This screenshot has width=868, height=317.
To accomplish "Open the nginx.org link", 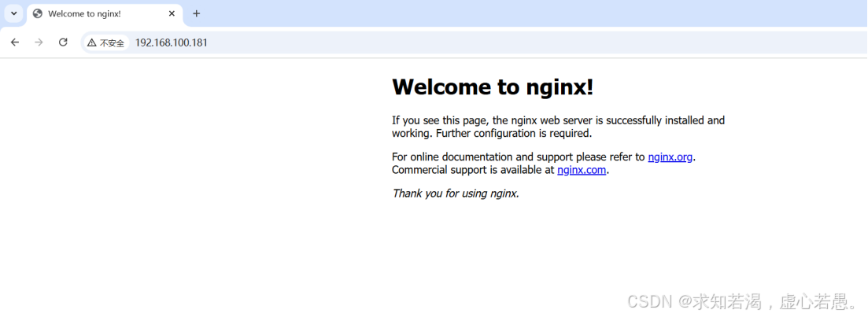I will click(670, 157).
